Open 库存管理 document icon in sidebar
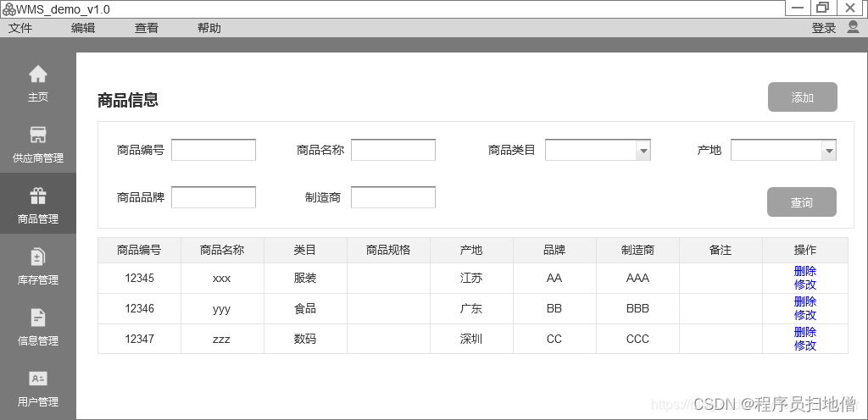Image resolution: width=868 pixels, height=420 pixels. (x=37, y=257)
